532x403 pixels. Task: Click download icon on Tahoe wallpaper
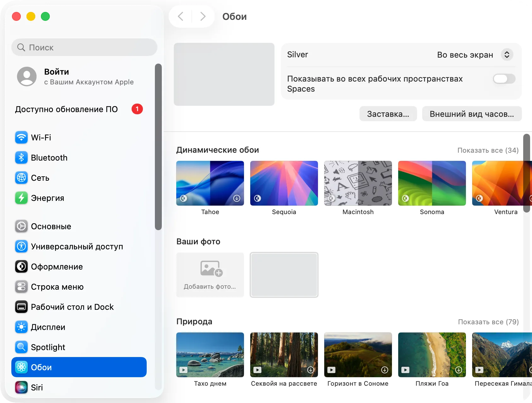pos(237,198)
